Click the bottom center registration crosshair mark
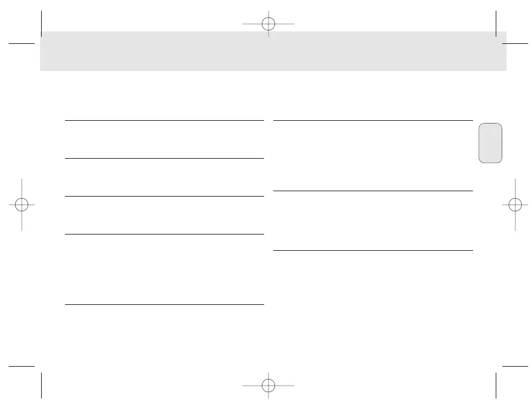Image resolution: width=532 pixels, height=404 pixels. coord(268,386)
